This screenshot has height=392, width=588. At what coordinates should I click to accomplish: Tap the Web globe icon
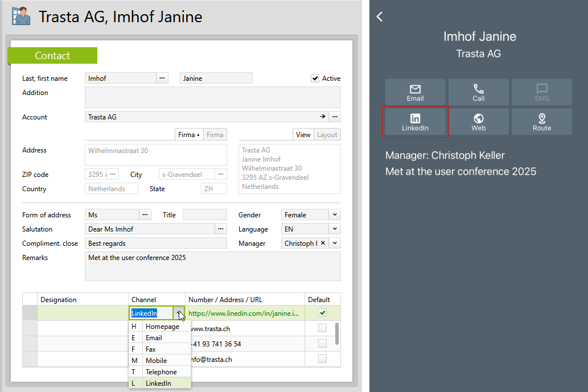click(478, 122)
